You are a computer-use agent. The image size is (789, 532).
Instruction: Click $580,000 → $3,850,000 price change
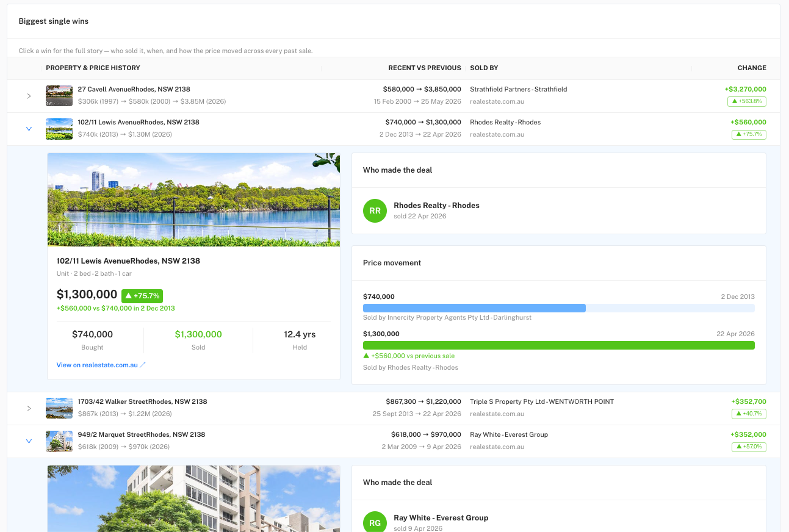click(x=422, y=89)
